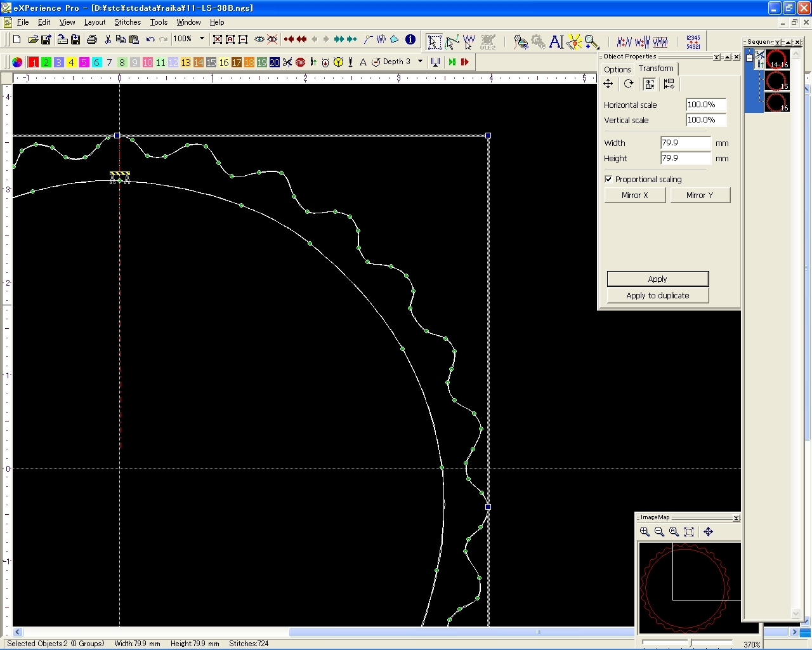Click the Apply to duplicate button
This screenshot has width=812, height=650.
[x=658, y=296]
